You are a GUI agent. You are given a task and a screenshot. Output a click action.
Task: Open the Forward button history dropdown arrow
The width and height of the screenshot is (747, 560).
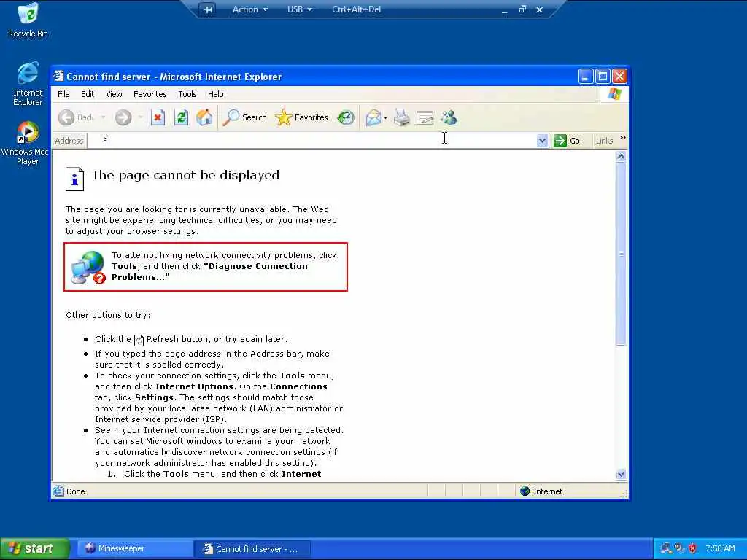[x=140, y=117]
